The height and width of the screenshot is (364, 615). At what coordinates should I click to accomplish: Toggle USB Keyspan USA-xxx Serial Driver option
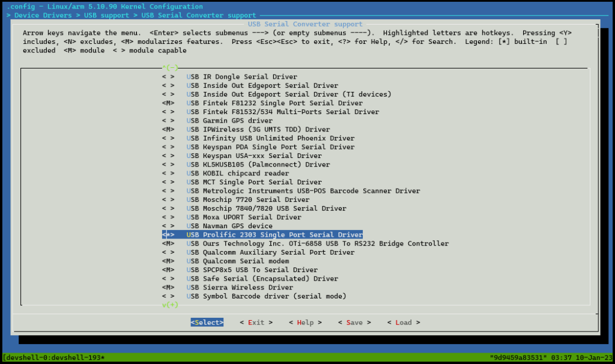coord(168,156)
